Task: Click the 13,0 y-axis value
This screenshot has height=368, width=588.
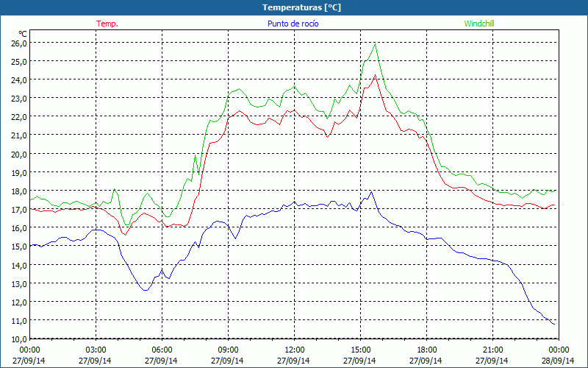Action: 20,283
